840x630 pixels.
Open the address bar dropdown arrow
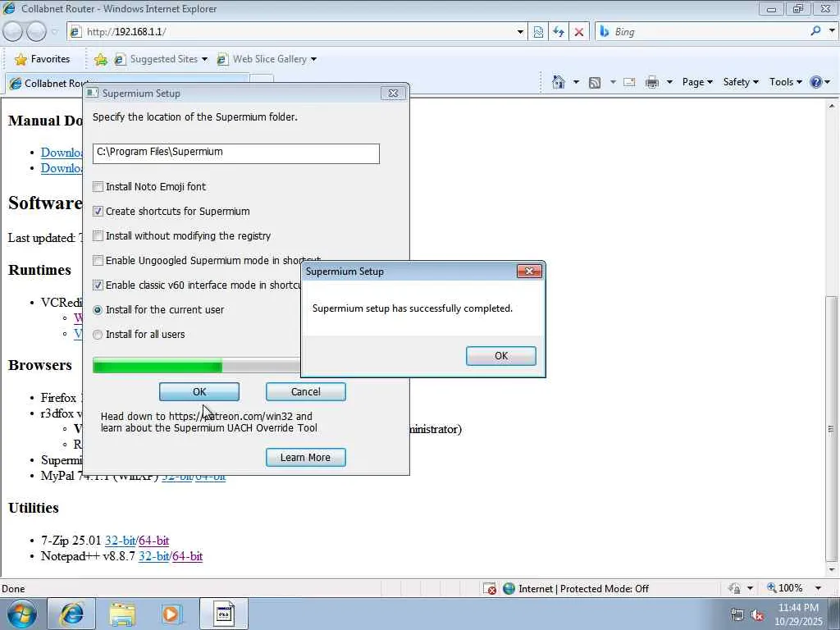[x=519, y=32]
